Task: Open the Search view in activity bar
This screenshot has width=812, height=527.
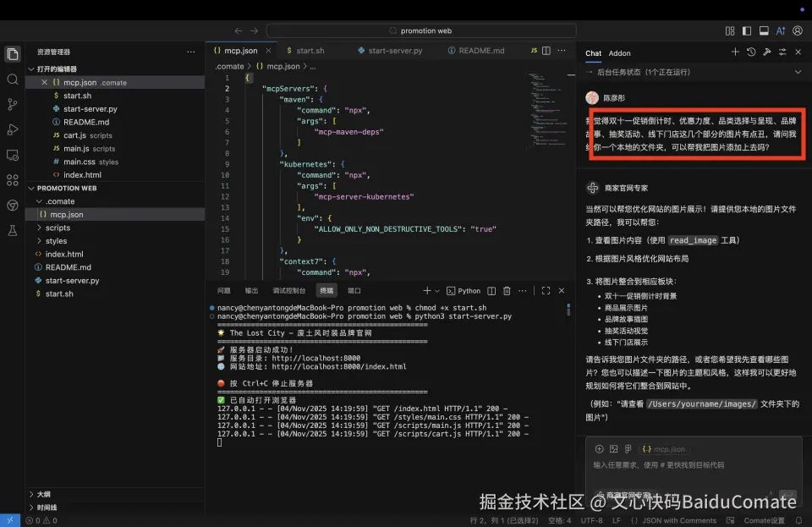Action: [13, 80]
